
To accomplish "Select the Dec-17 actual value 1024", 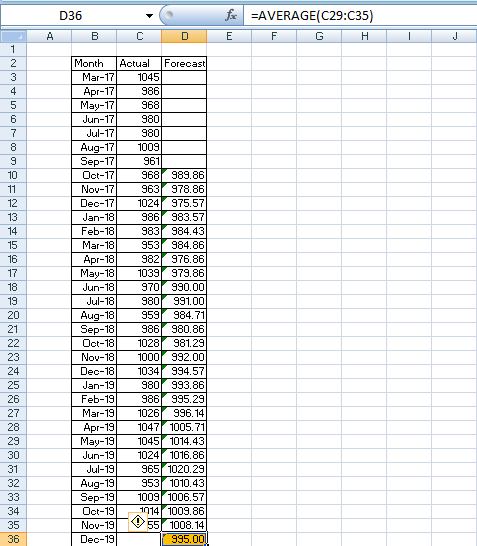I will click(x=139, y=203).
